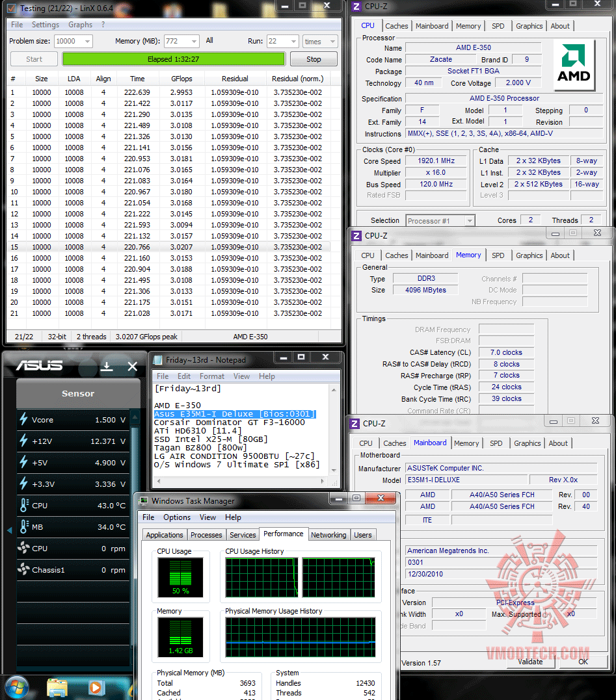
Task: Click the Sensor header in ASUS panel
Action: (x=78, y=393)
